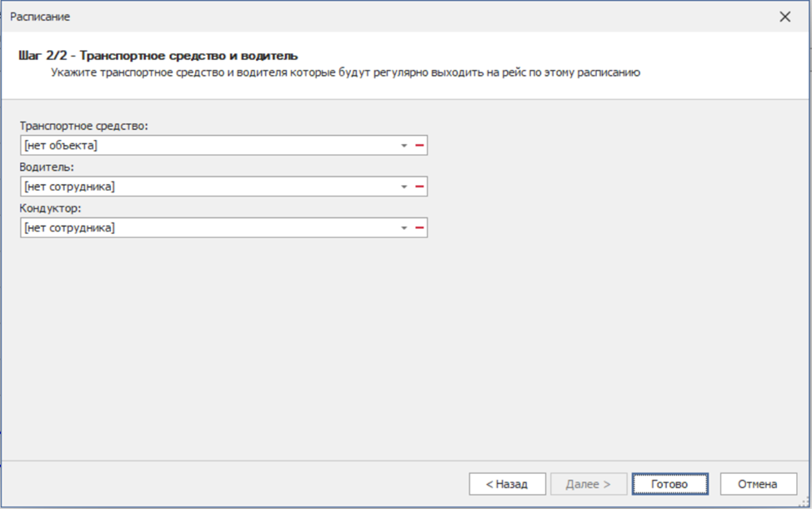Close the Расписание dialog window

tap(784, 17)
